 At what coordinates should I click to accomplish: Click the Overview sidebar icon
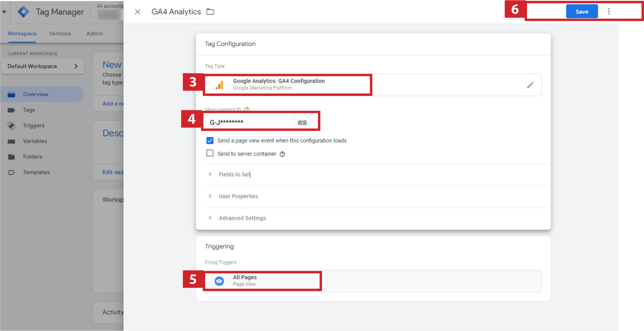[11, 95]
